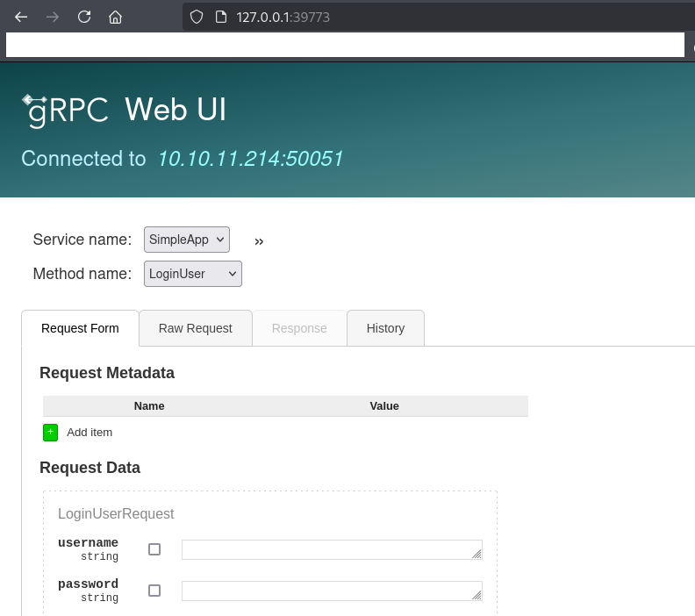Click the gRPC logo in header

[66, 111]
